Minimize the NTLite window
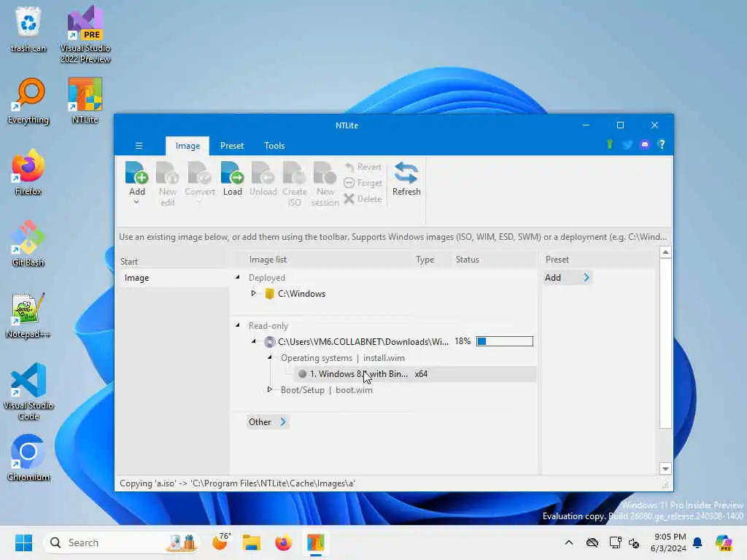Screen dimensions: 747x560 click(x=586, y=125)
